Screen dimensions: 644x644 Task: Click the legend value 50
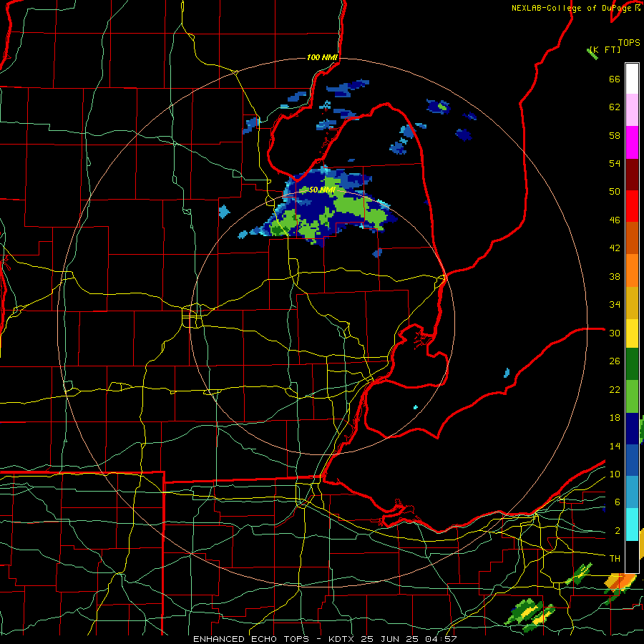point(615,192)
